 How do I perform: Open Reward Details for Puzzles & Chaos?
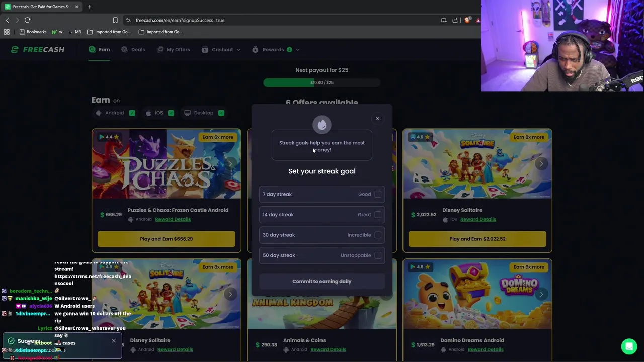[173, 219]
